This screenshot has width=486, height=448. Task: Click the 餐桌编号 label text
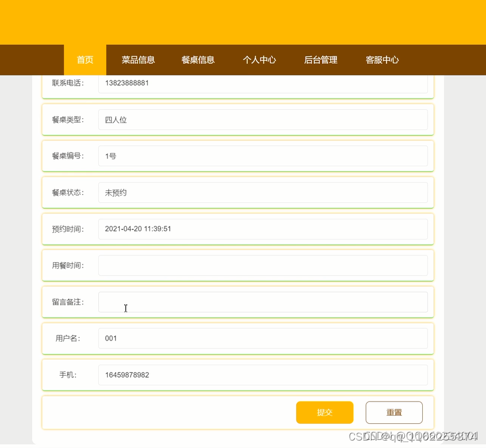tap(68, 156)
